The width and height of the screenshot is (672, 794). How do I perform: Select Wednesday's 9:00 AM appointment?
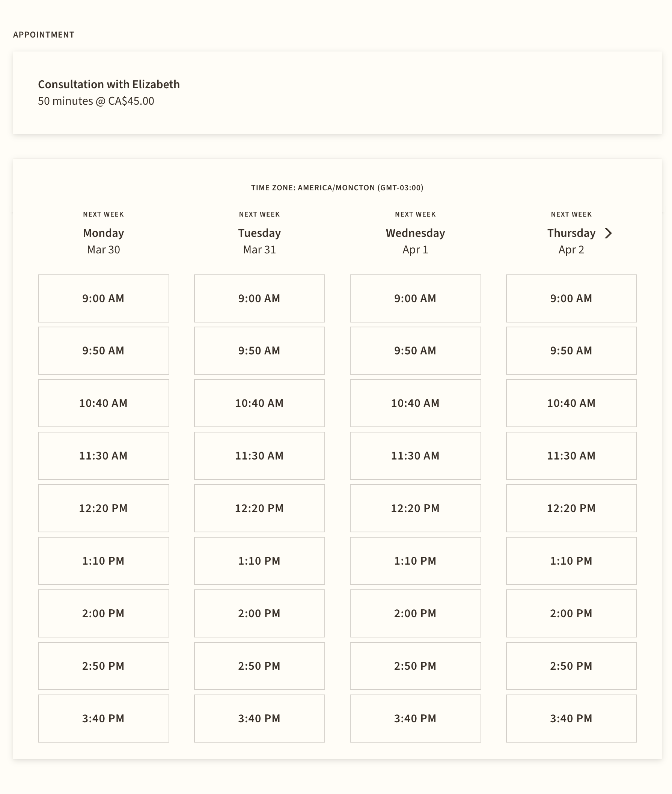point(415,298)
